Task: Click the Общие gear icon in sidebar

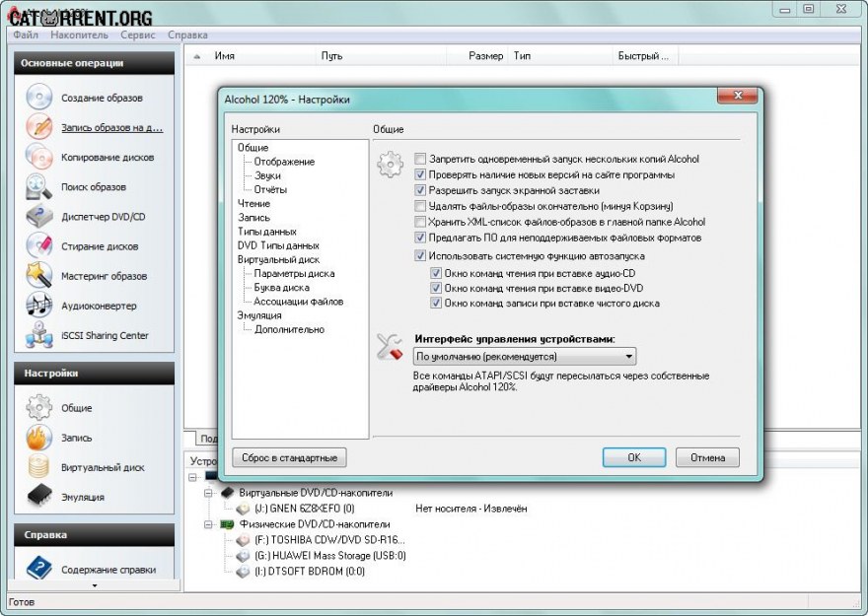Action: [38, 407]
